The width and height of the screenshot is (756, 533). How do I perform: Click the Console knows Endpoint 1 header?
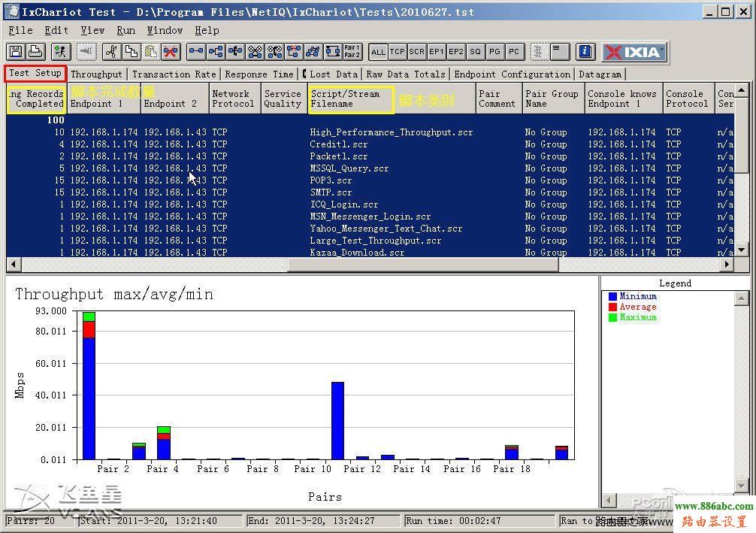[624, 98]
